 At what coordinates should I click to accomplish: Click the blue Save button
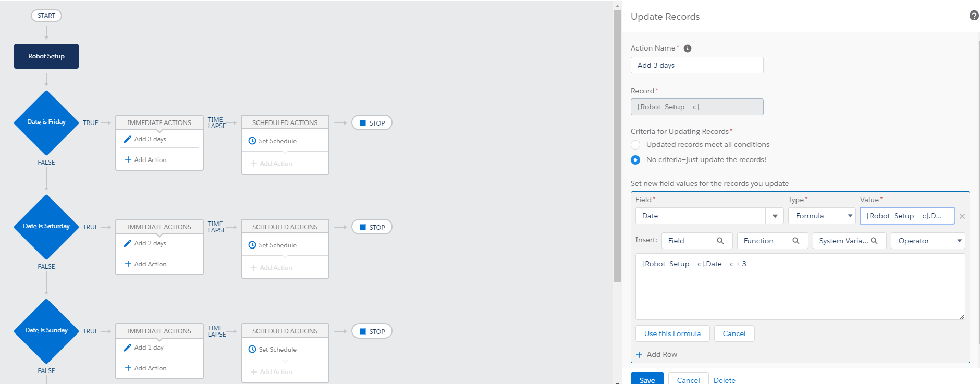pyautogui.click(x=647, y=379)
